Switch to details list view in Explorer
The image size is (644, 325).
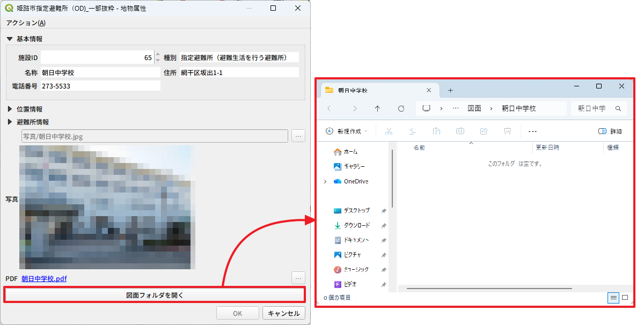(613, 298)
